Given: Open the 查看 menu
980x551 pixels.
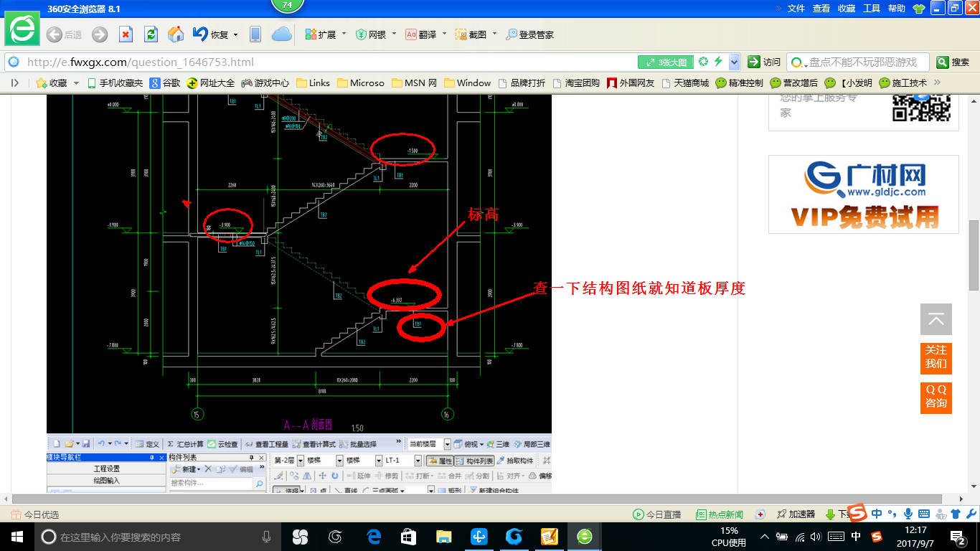Looking at the screenshot, I should 821,9.
